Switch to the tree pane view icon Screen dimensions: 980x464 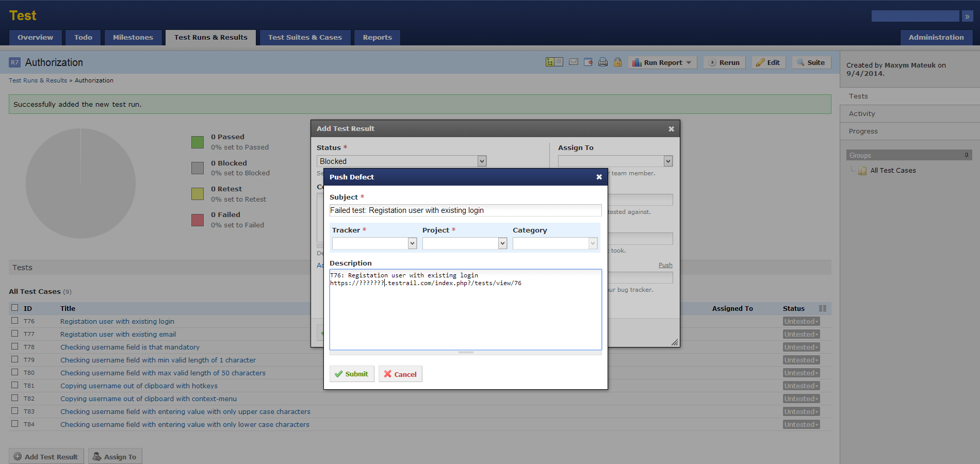550,62
